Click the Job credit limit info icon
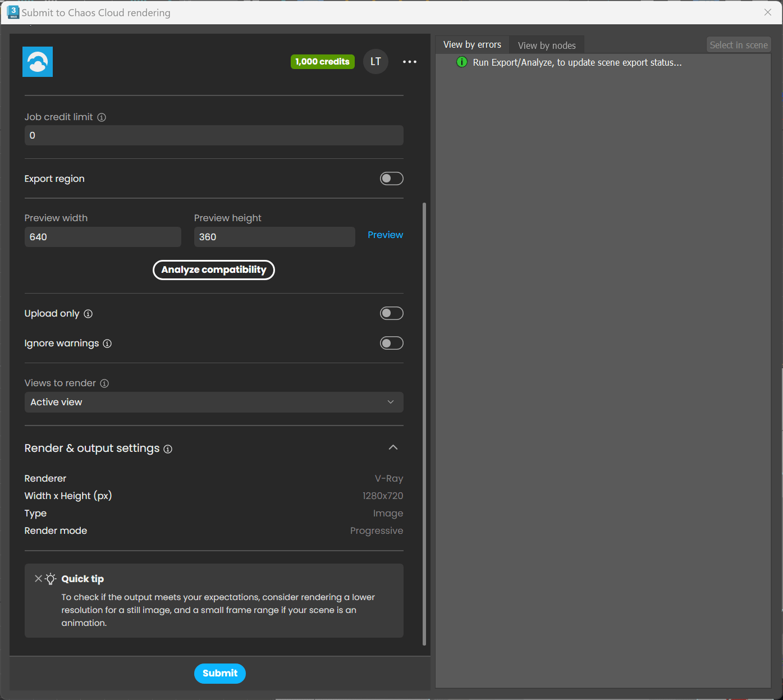Screen dimensions: 783x700 [x=102, y=117]
